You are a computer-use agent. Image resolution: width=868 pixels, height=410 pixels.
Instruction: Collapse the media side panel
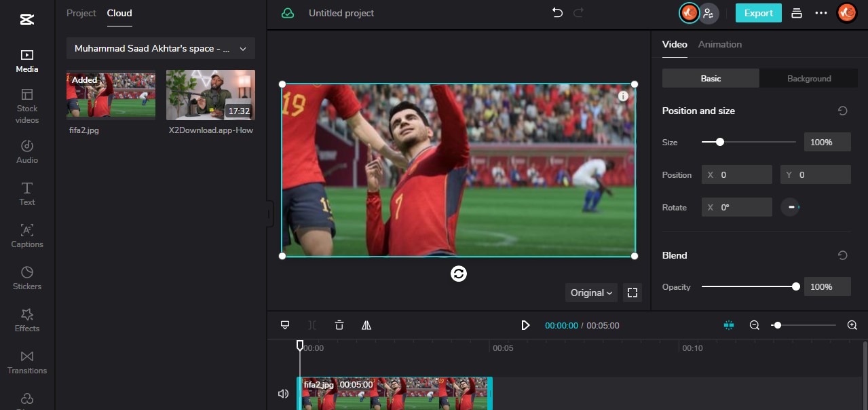click(x=269, y=214)
